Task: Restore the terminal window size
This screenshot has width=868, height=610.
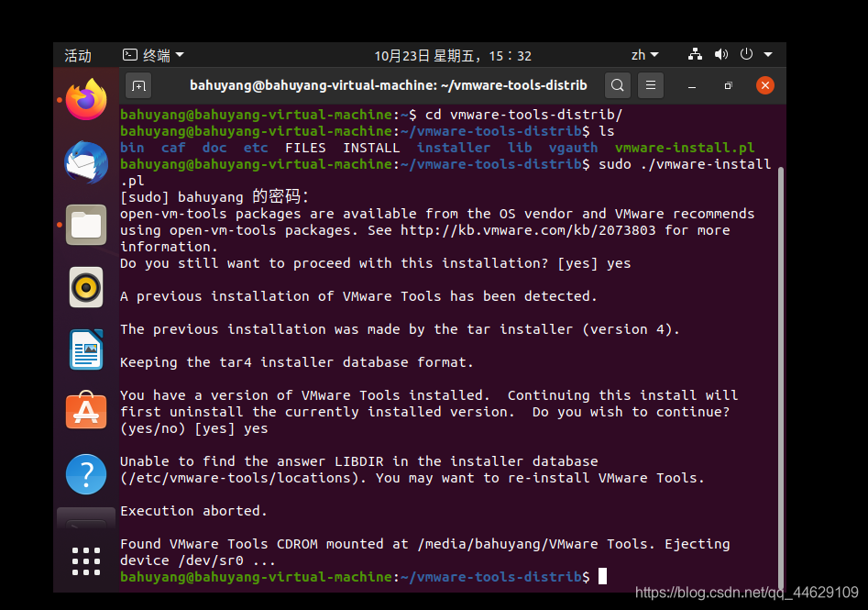Action: coord(729,86)
